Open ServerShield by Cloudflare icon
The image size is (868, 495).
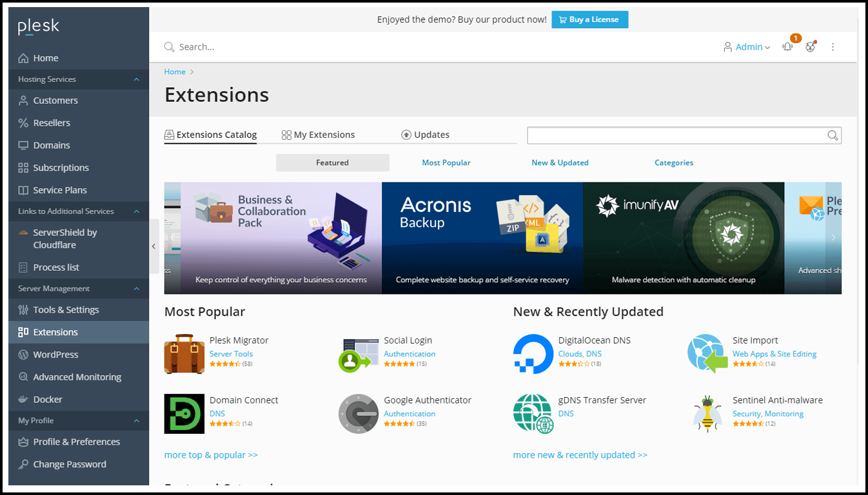pos(23,233)
